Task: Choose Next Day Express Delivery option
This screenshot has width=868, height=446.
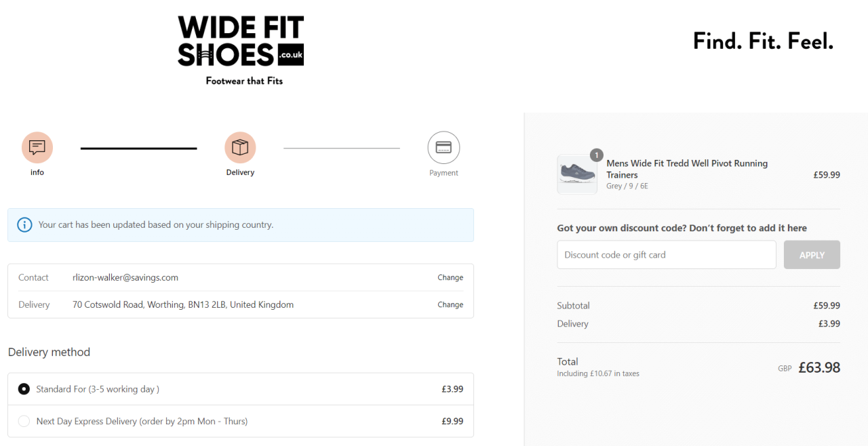Action: (x=24, y=420)
